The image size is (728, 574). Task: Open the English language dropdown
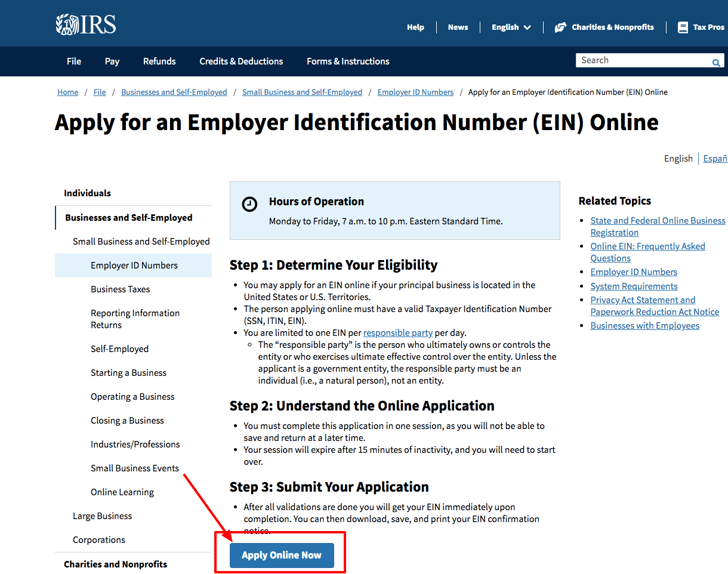click(510, 27)
